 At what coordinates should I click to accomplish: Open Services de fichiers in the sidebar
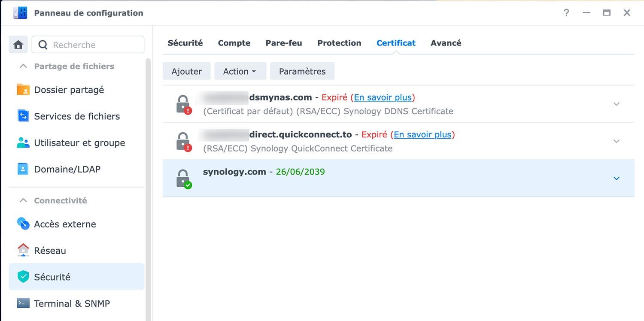[76, 116]
